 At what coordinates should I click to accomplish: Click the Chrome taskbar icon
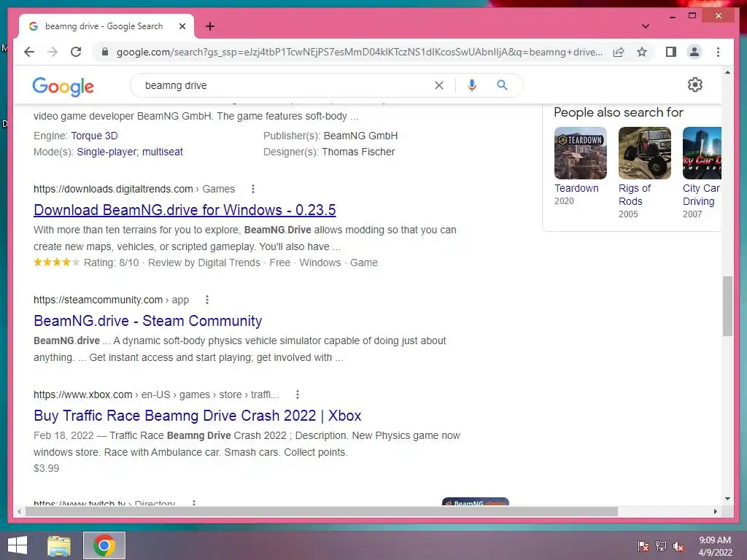[x=104, y=545]
